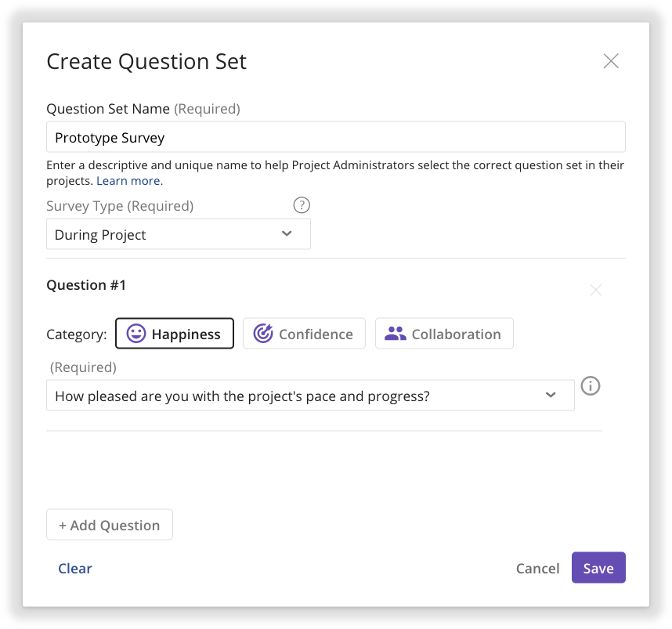Click the Survey Type dropdown chevron icon
Screen dimensions: 672x629
pos(287,233)
